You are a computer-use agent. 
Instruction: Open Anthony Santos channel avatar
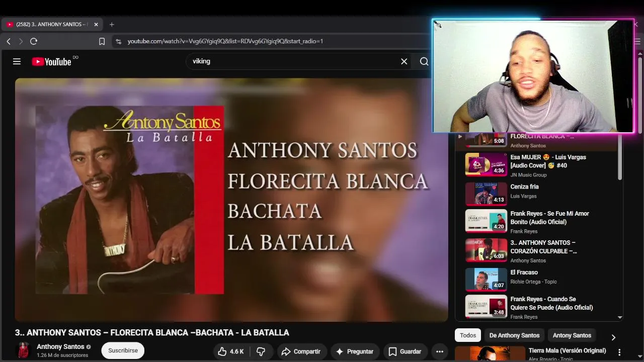[x=23, y=350]
